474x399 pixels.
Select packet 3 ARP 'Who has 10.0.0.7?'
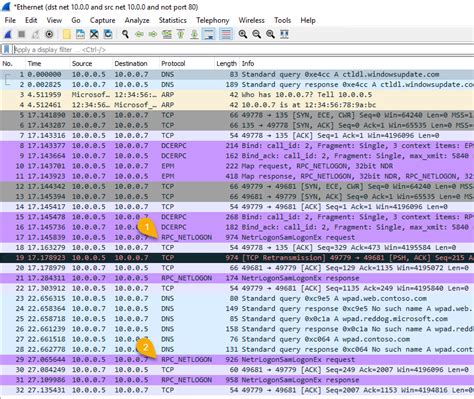pos(237,95)
